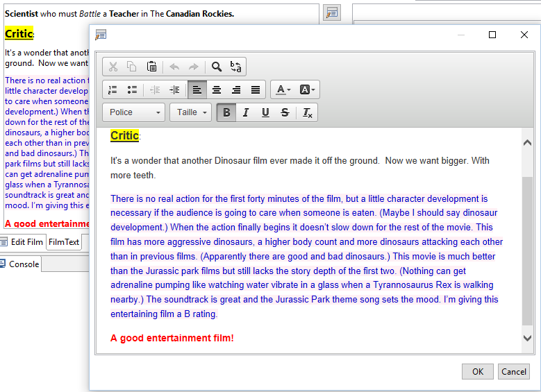Image resolution: width=541 pixels, height=392 pixels.
Task: Toggle Bold formatting off
Action: click(x=226, y=112)
